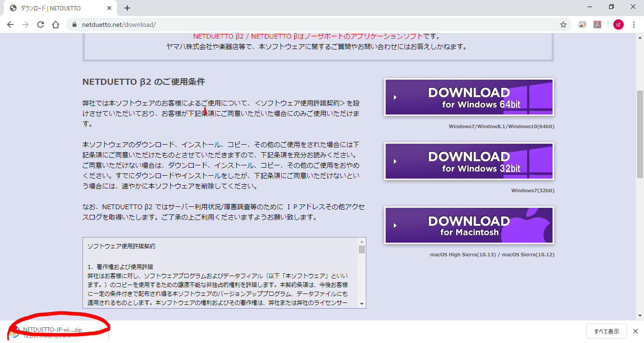The height and width of the screenshot is (343, 644).
Task: Open the browser home page
Action: click(56, 24)
